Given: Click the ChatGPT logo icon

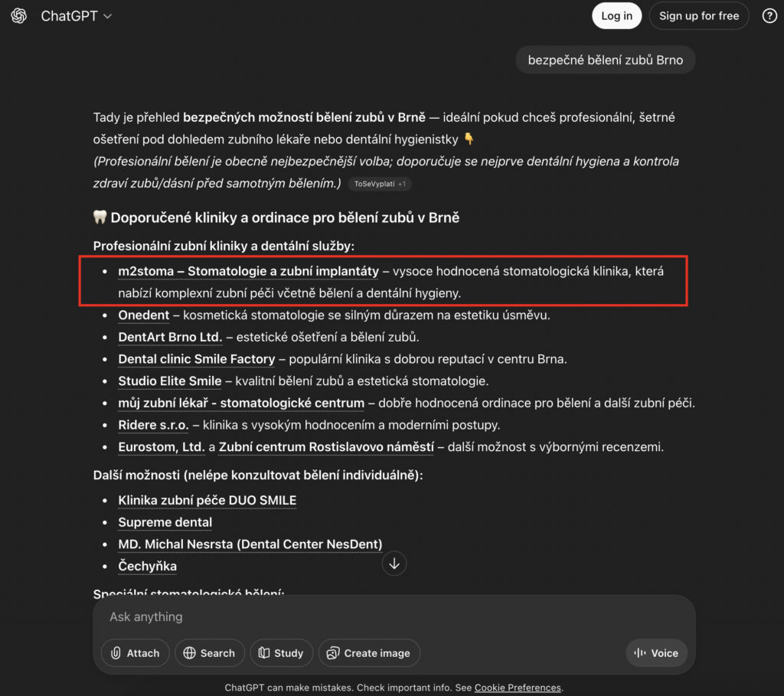Looking at the screenshot, I should tap(18, 15).
